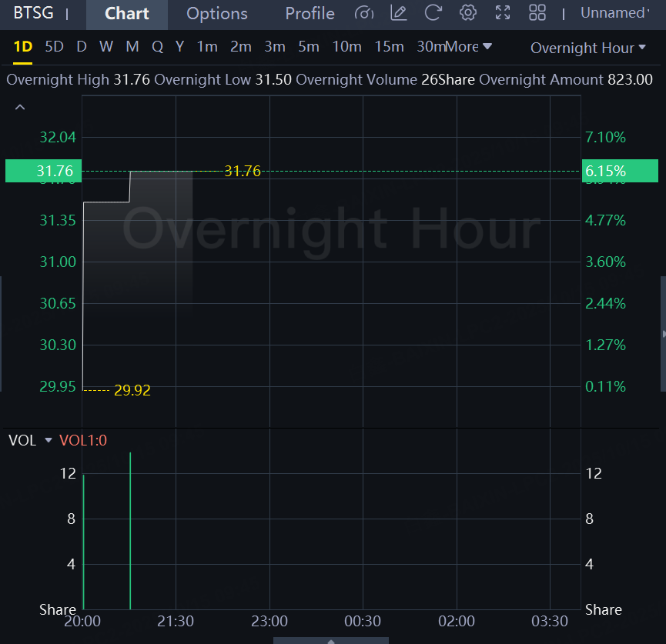Expand chart to fullscreen view

click(x=503, y=13)
